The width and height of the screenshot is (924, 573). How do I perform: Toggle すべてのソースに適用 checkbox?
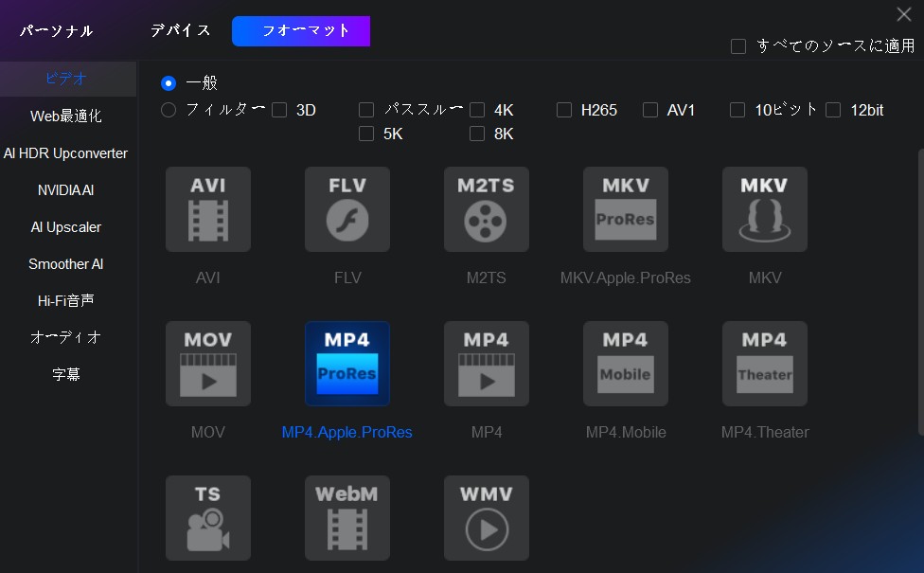[x=738, y=45]
